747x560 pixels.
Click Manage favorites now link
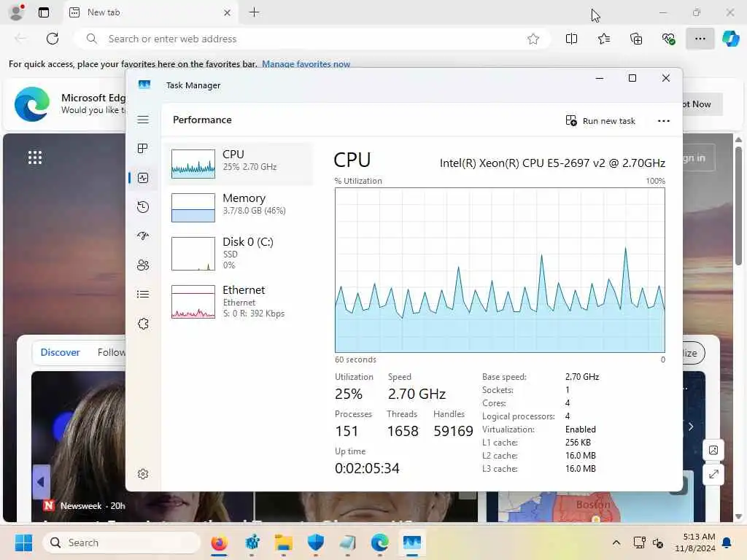tap(306, 64)
